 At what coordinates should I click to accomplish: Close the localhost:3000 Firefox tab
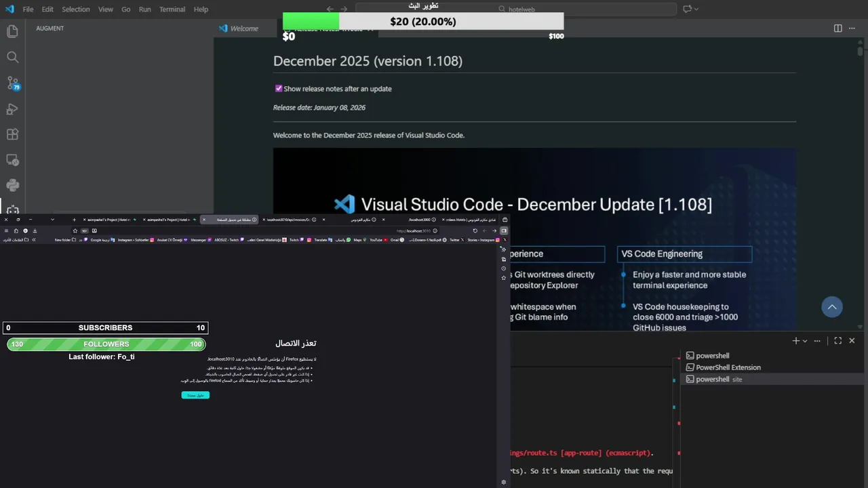383,220
